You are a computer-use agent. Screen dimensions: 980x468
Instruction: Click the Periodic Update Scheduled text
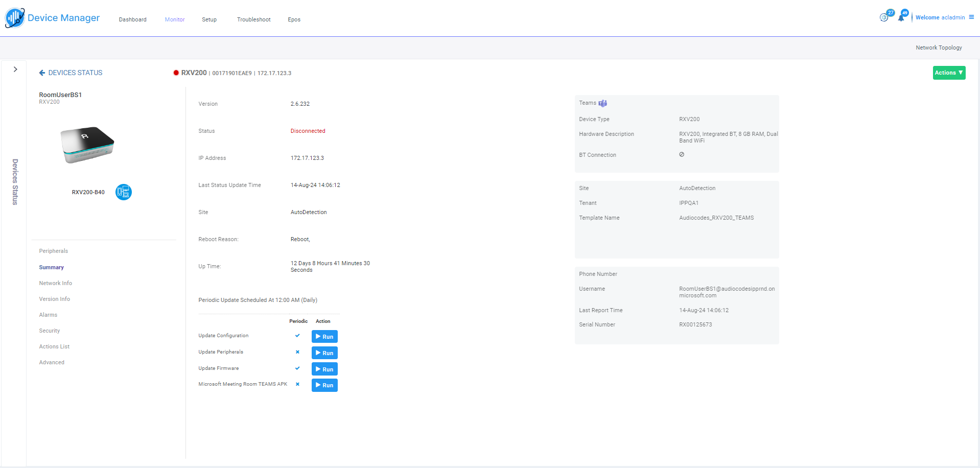pyautogui.click(x=258, y=300)
